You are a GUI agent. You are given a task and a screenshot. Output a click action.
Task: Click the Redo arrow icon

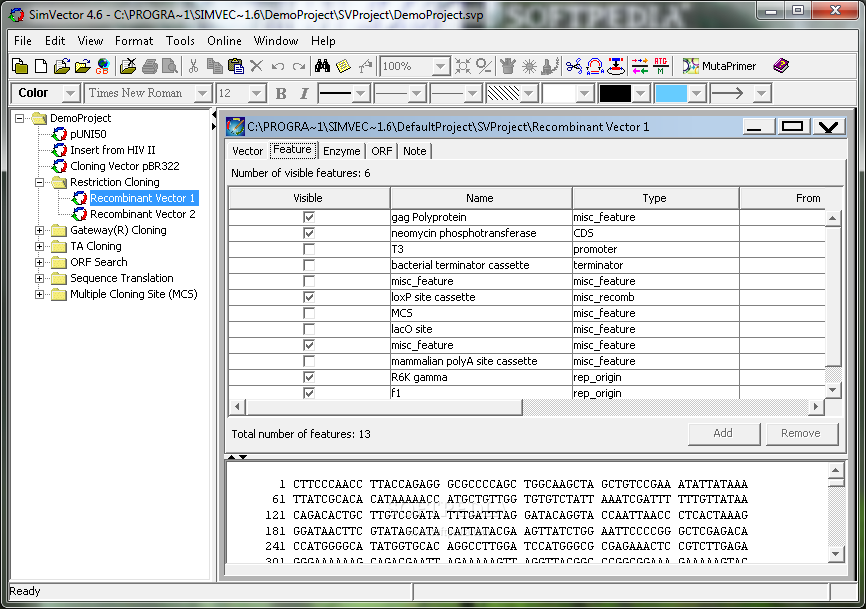(x=299, y=67)
